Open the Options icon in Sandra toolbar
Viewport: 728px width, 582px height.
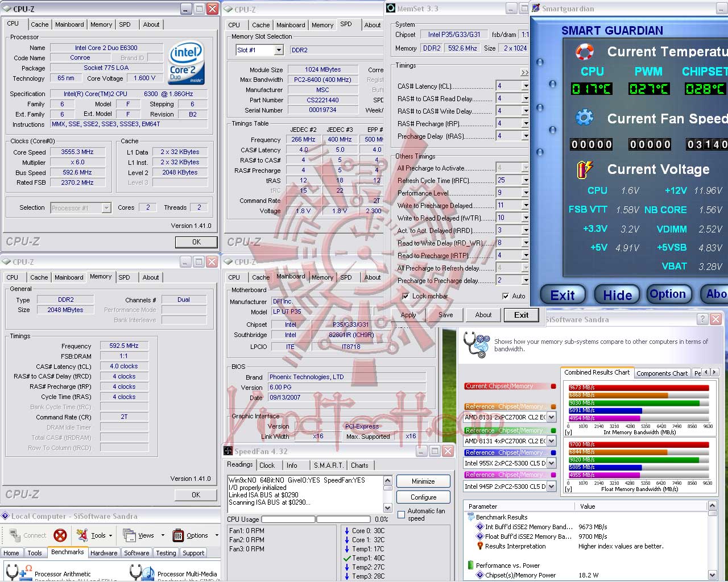[178, 535]
